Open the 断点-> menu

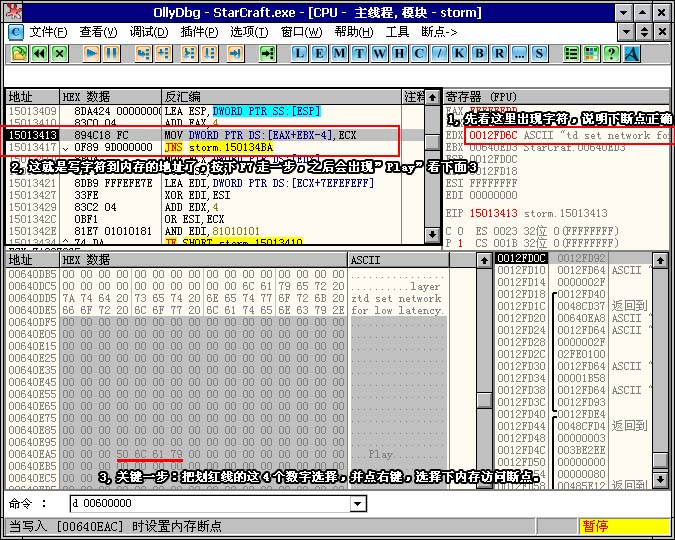pos(439,32)
